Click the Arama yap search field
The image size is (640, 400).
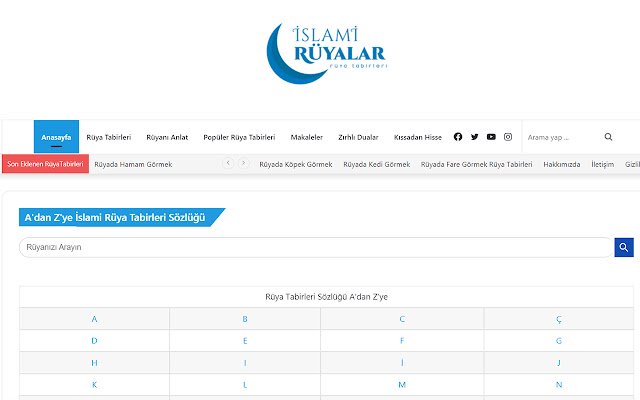click(562, 137)
